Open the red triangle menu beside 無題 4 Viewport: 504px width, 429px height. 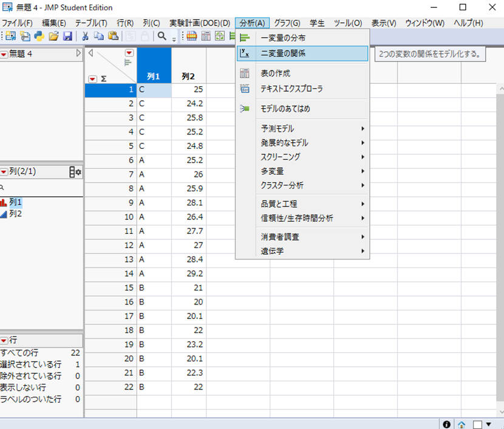tap(4, 54)
